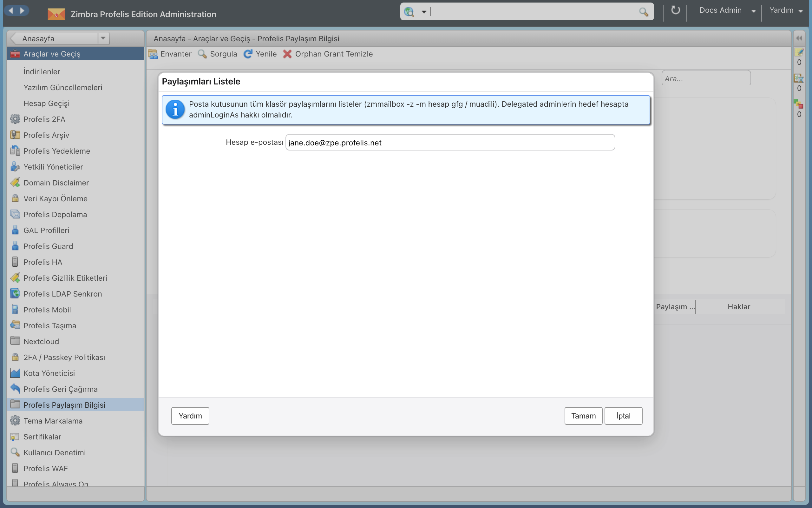Click the Kota Yöneticisi chart icon
Image resolution: width=812 pixels, height=508 pixels.
tap(15, 373)
